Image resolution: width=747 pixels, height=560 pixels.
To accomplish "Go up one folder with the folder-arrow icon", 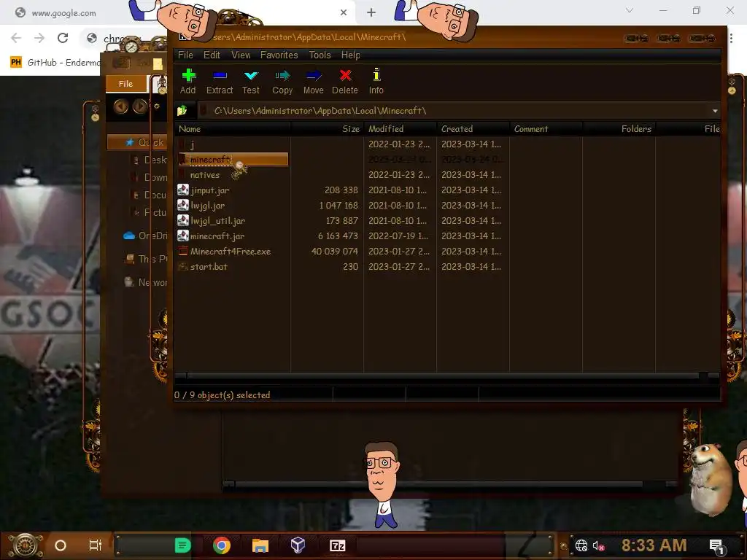I will pos(182,111).
